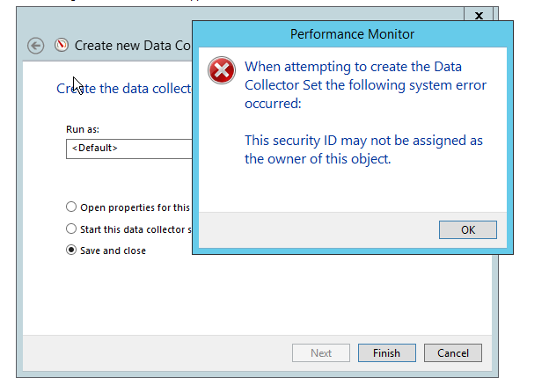Click the back arrow in the wizard header
Screen dimensions: 549x392
click(x=36, y=46)
